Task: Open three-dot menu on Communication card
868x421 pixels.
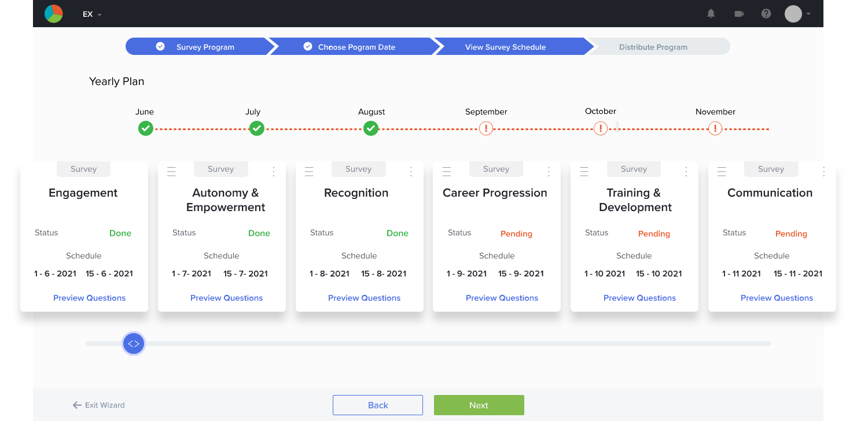Action: [x=824, y=171]
